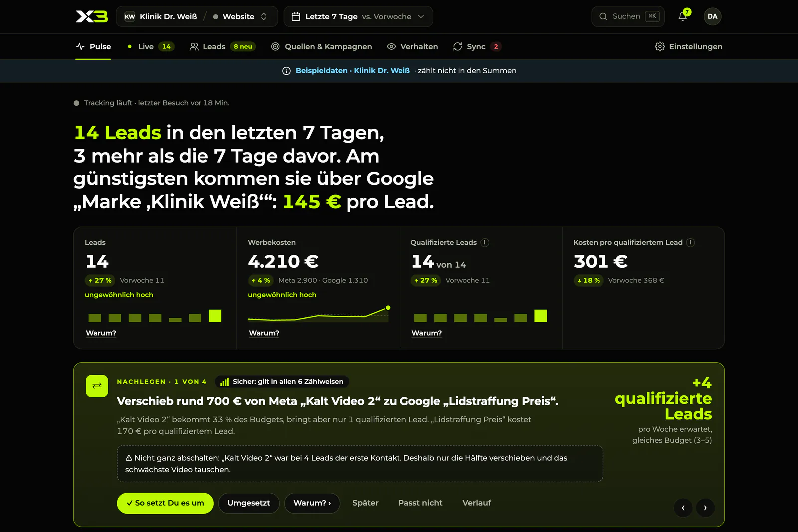
Task: Expand the Website property selector
Action: coord(240,16)
